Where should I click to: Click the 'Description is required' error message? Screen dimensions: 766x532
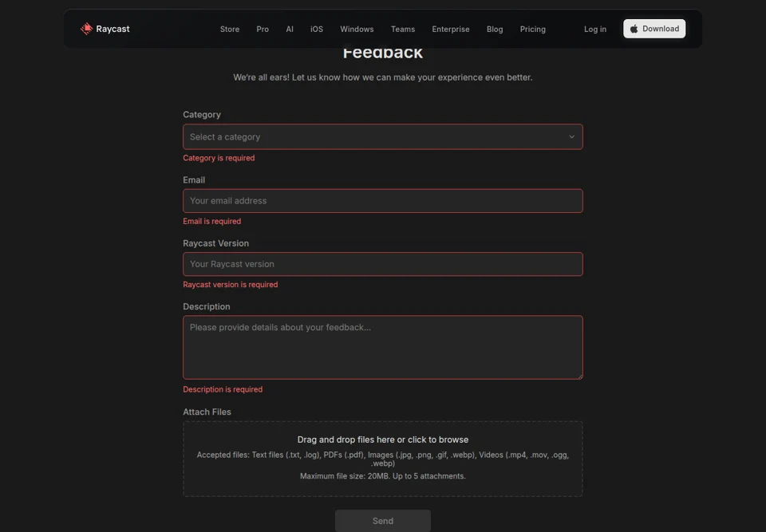tap(223, 389)
